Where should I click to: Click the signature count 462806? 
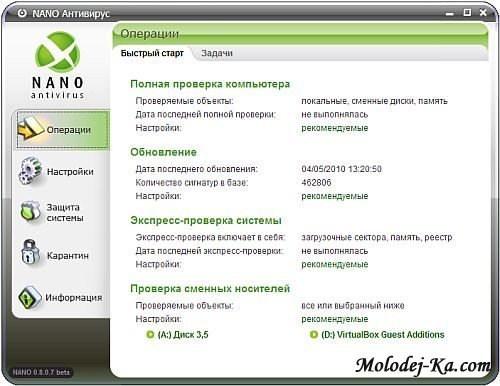pyautogui.click(x=316, y=183)
